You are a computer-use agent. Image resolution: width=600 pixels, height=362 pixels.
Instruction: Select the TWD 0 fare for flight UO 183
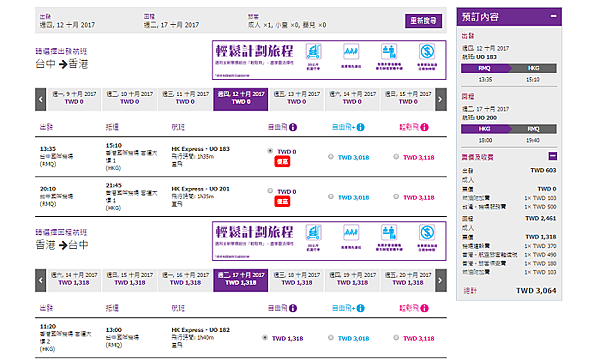click(x=270, y=151)
